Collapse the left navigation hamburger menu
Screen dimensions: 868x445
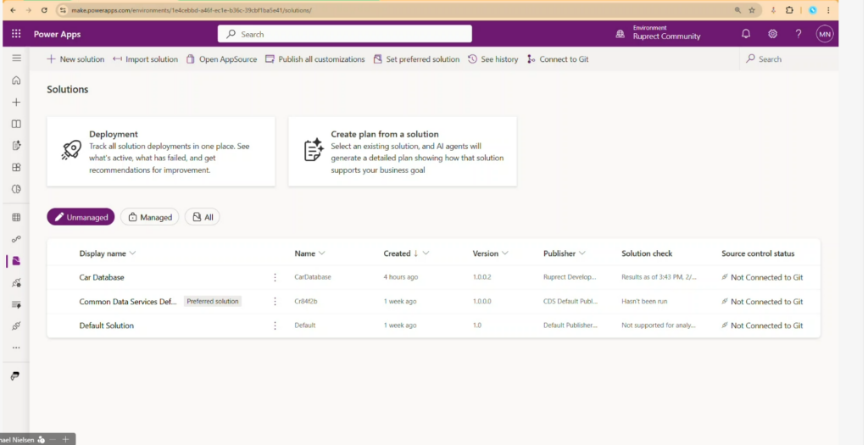(16, 58)
